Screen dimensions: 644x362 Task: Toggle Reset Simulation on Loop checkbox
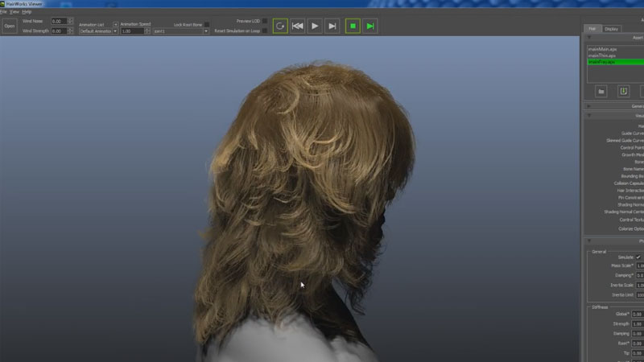(265, 31)
